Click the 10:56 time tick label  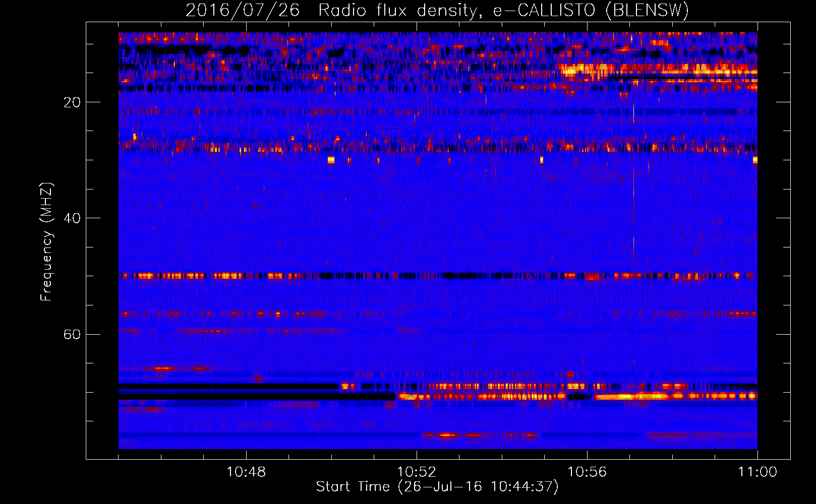587,472
